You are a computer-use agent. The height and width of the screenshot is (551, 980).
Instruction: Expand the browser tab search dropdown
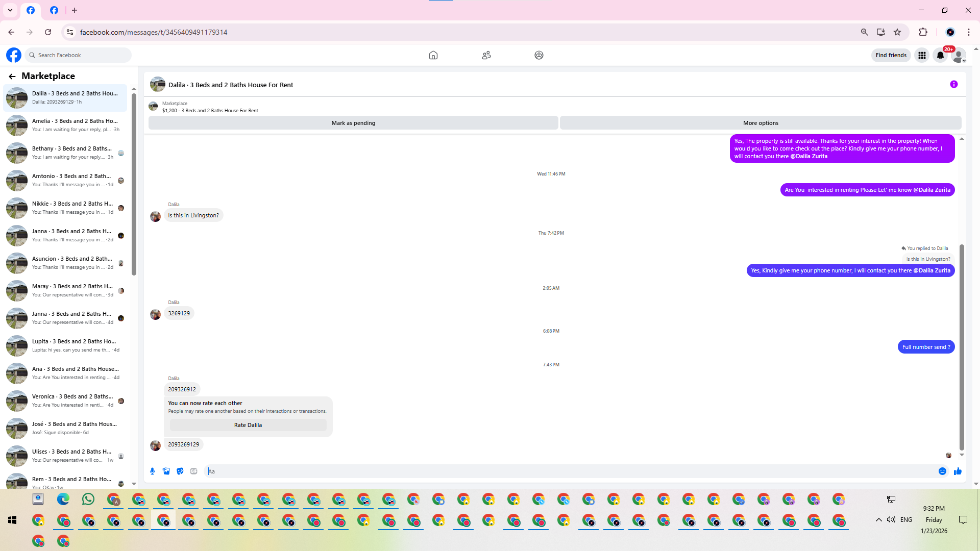point(10,10)
